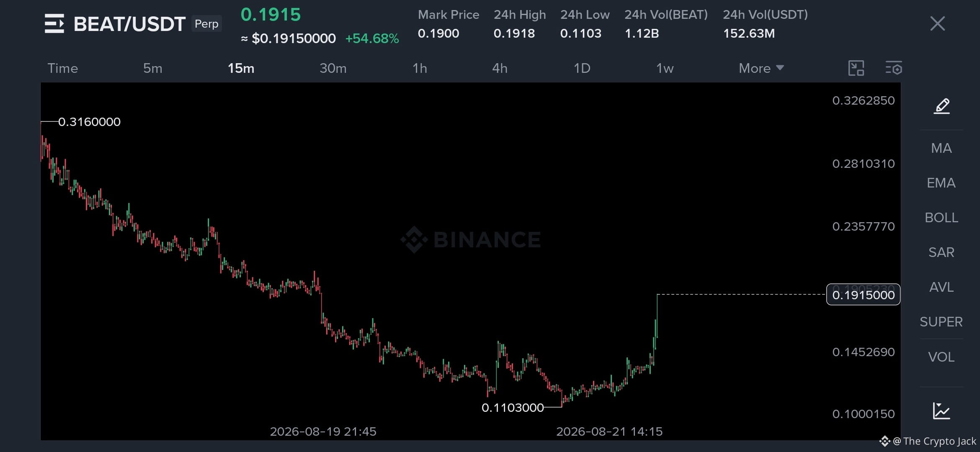Click the current price tag 0.1915000
This screenshot has width=980, height=452.
point(863,295)
